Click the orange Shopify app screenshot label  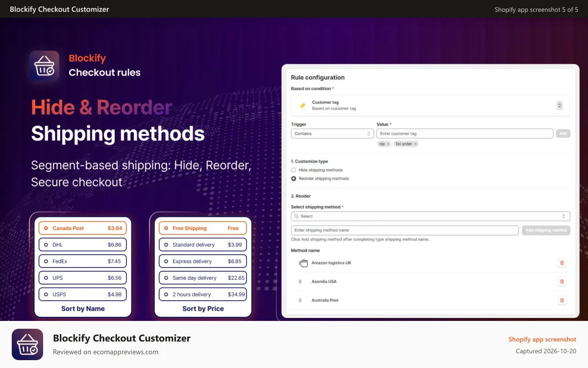(542, 339)
